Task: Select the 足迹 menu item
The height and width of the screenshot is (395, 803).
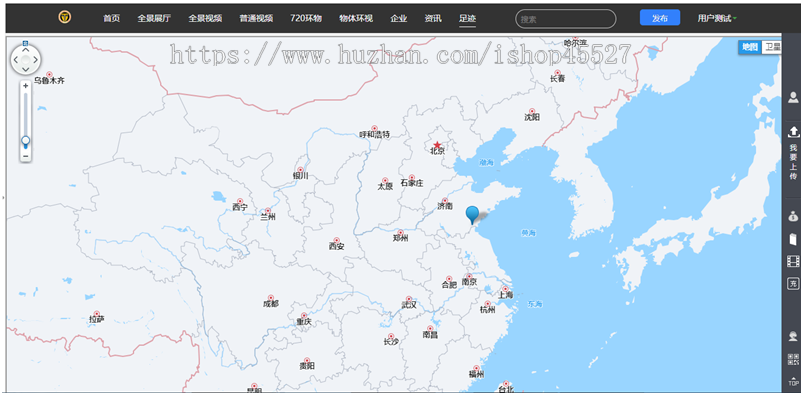Action: [x=468, y=18]
